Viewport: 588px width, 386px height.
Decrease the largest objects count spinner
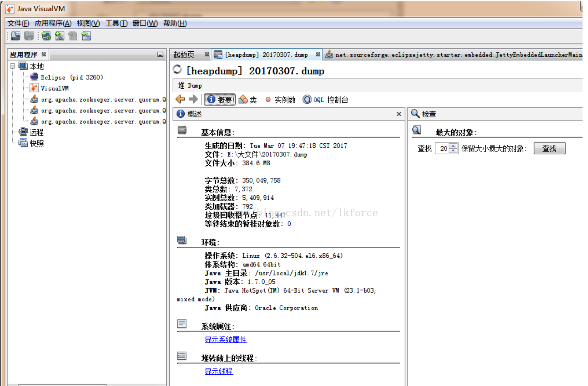(453, 151)
